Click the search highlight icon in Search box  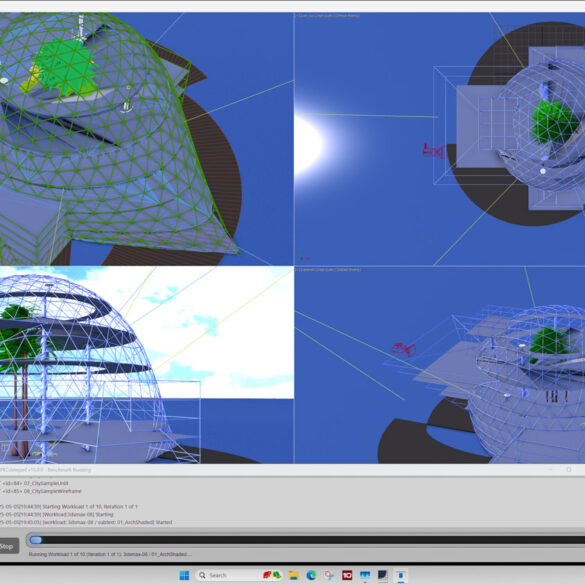coord(272,575)
